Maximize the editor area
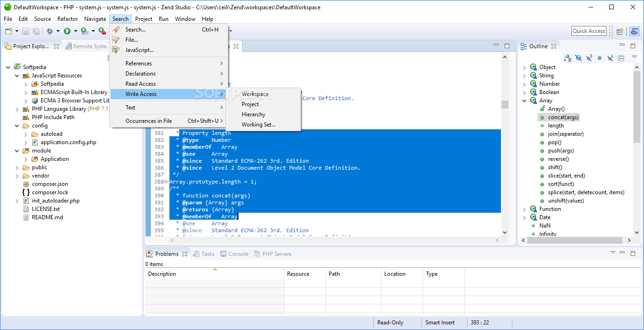The width and height of the screenshot is (644, 330). 507,46
